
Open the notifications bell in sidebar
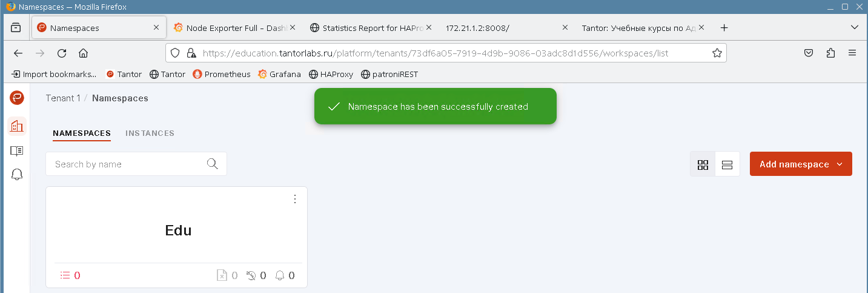(x=17, y=175)
